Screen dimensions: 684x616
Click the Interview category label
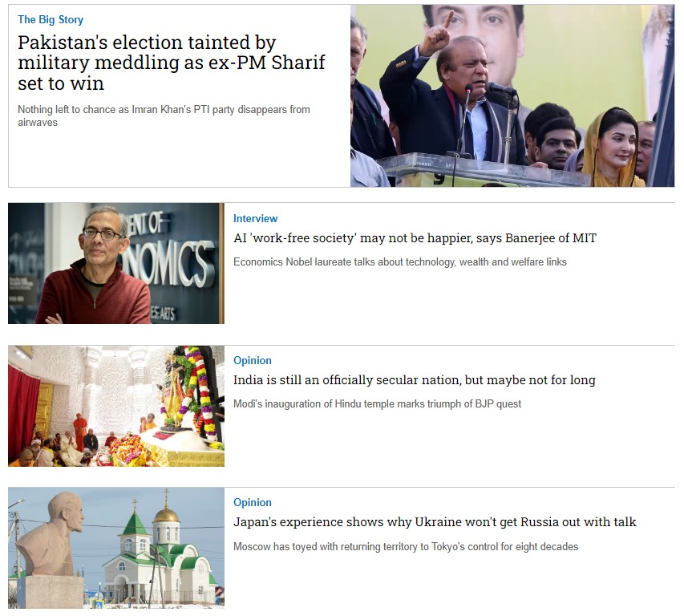coord(255,218)
